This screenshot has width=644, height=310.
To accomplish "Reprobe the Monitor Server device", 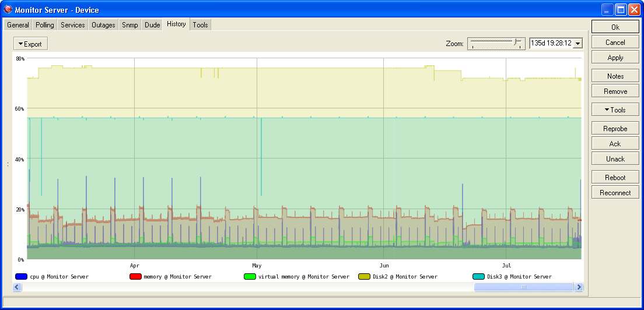I will coord(615,129).
